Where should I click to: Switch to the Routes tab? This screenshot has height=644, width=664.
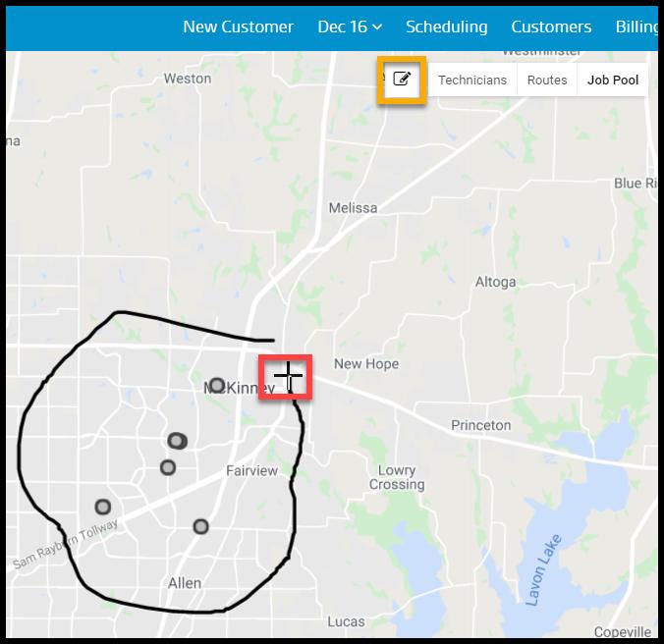click(547, 80)
